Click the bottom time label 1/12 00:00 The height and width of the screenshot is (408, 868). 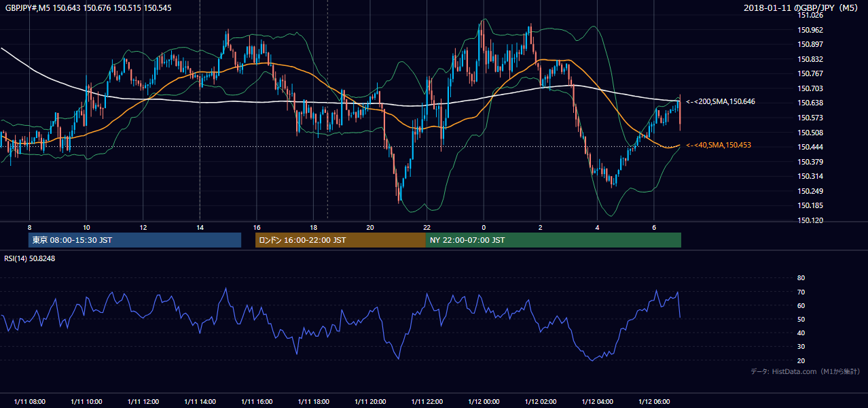(x=484, y=402)
